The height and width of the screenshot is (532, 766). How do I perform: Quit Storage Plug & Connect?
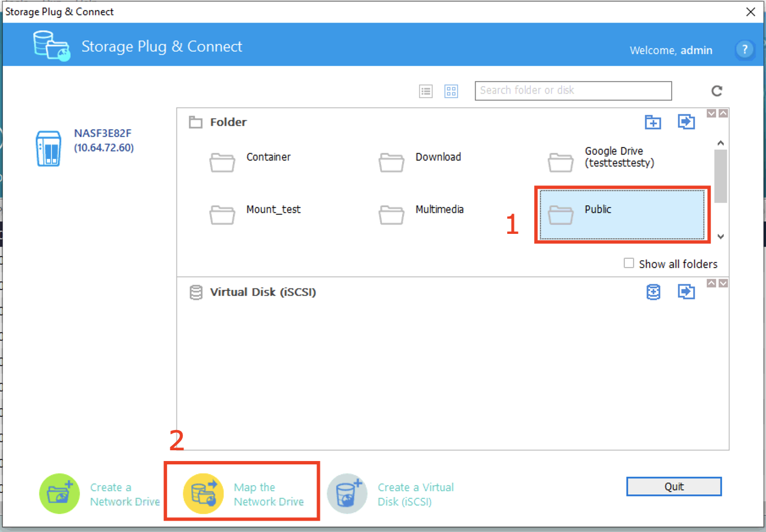click(673, 486)
